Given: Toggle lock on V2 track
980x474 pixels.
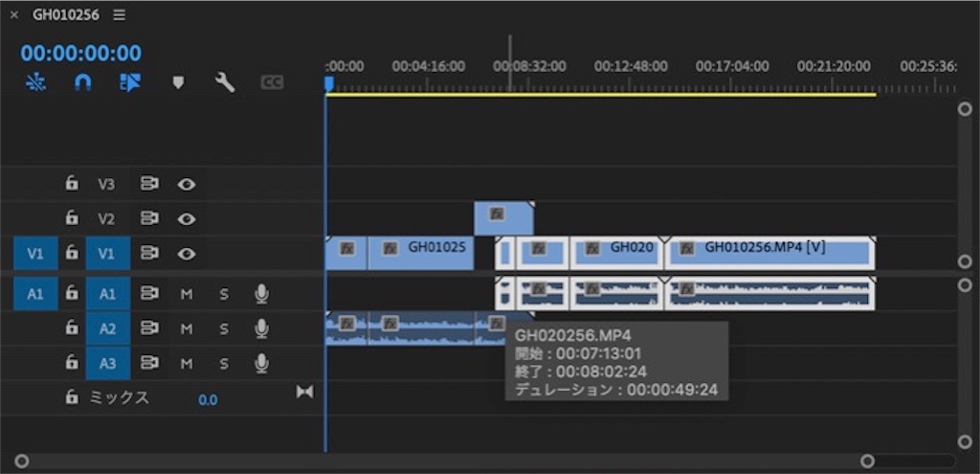Looking at the screenshot, I should pyautogui.click(x=72, y=217).
